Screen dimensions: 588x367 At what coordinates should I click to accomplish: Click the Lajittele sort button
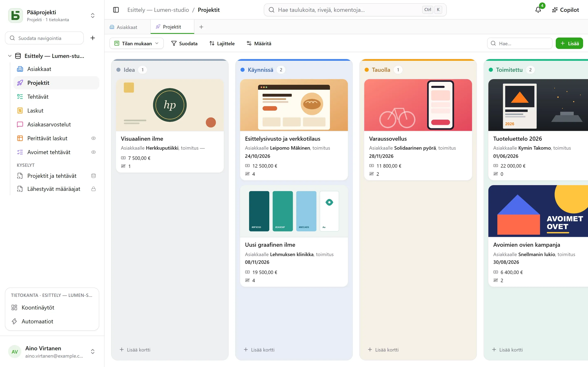(222, 43)
